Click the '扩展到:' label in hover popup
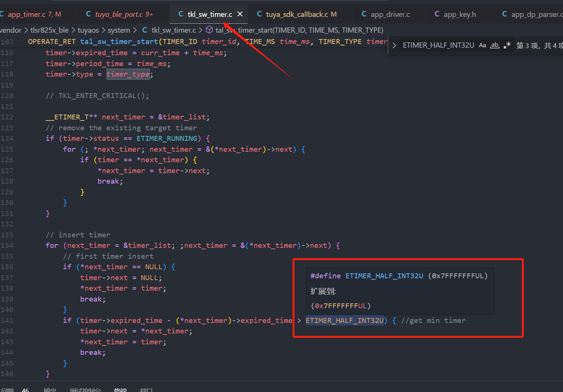The image size is (563, 392). 323,291
